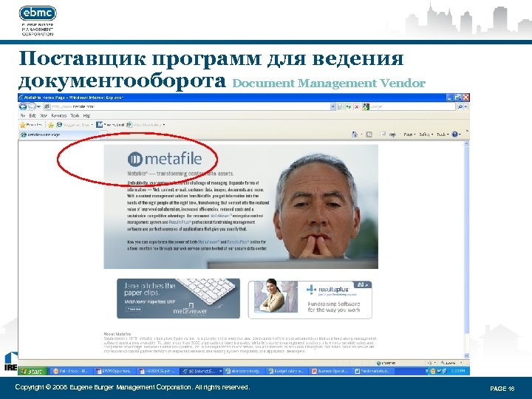
Task: Open the Help menu
Action: click(87, 116)
